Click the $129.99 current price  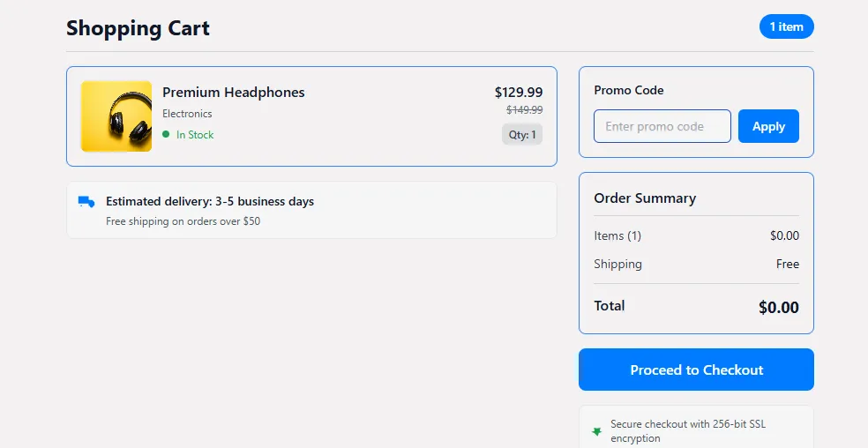coord(518,93)
